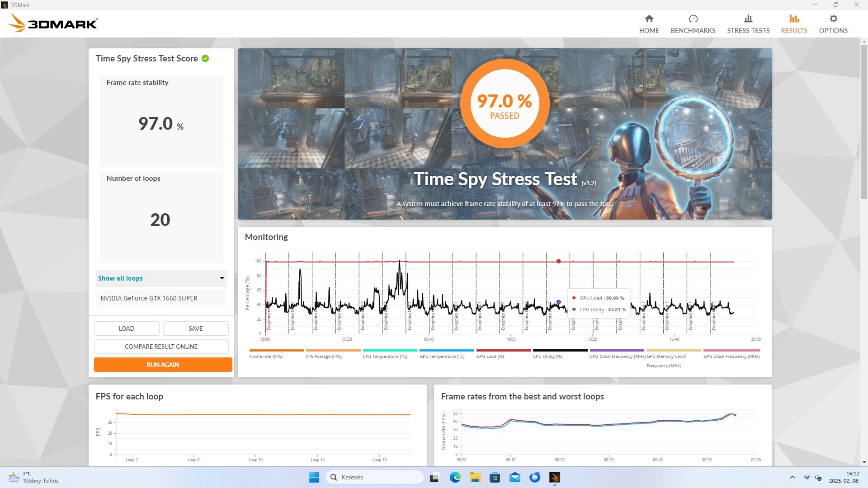
Task: Click the Keresés search box in taskbar
Action: [x=375, y=477]
